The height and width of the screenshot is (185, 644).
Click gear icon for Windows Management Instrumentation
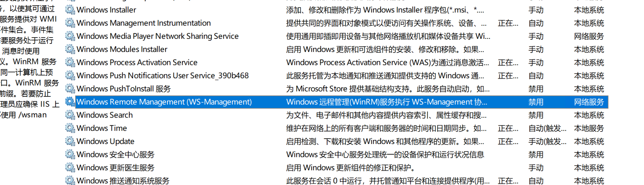coord(70,23)
